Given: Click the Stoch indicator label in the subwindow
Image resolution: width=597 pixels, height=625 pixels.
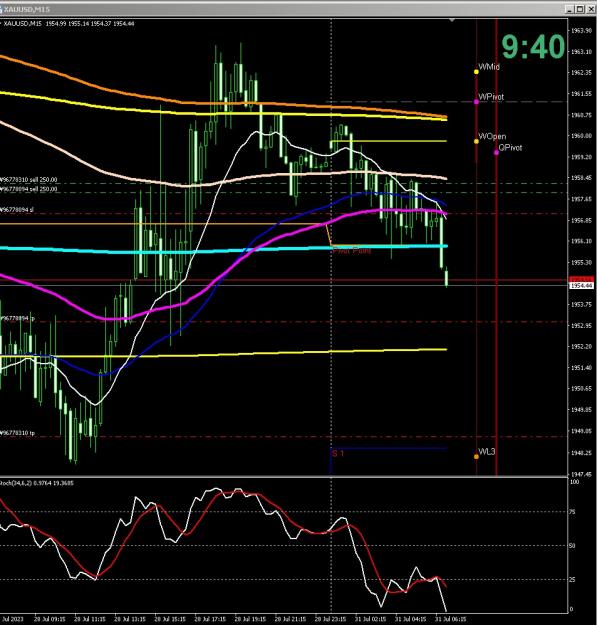Looking at the screenshot, I should tap(37, 483).
